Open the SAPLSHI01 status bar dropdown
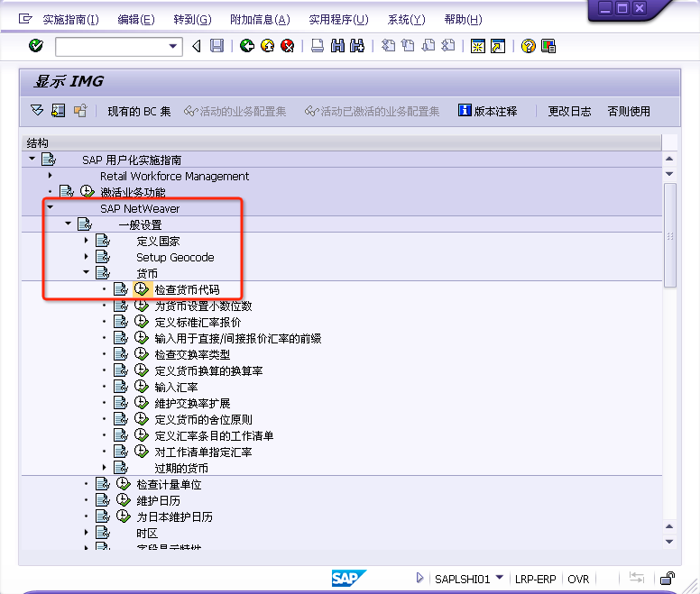700x594 pixels. point(500,578)
